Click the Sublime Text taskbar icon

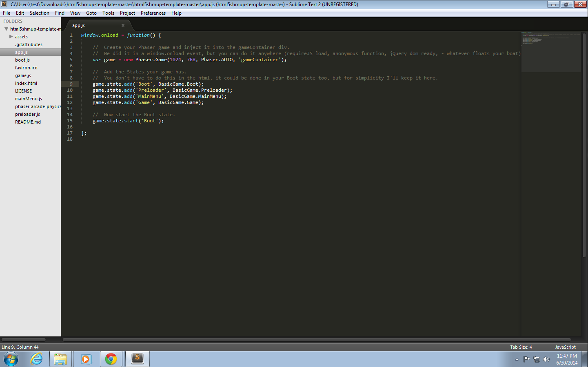(137, 359)
